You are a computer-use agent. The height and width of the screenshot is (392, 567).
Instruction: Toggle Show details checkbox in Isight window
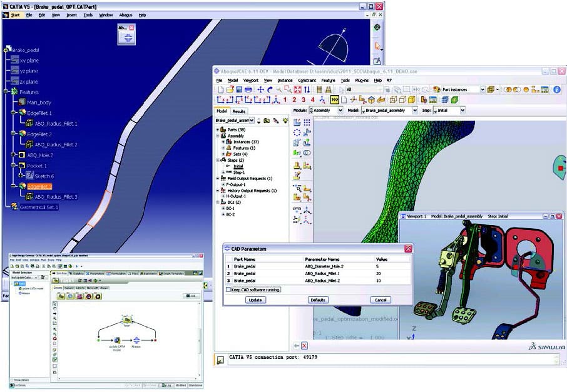point(12,380)
